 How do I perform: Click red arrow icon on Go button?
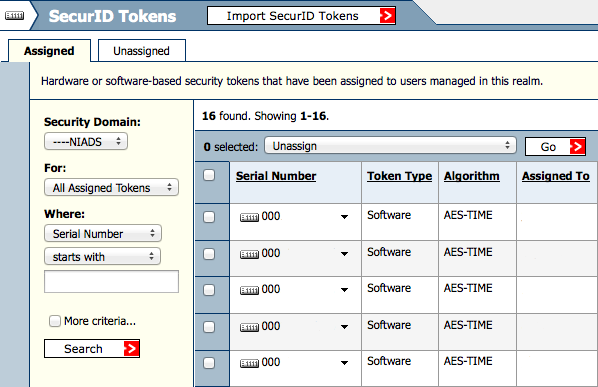pyautogui.click(x=577, y=147)
